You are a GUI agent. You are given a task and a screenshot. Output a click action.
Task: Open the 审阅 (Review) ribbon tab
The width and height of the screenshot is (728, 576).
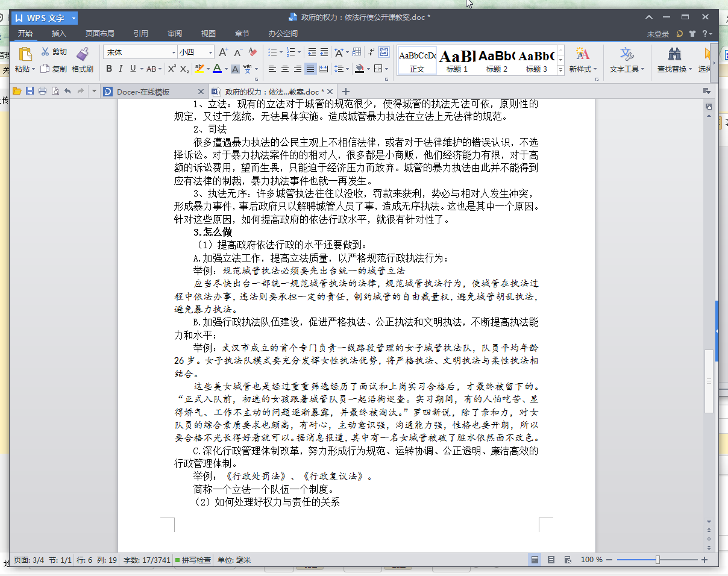point(175,34)
